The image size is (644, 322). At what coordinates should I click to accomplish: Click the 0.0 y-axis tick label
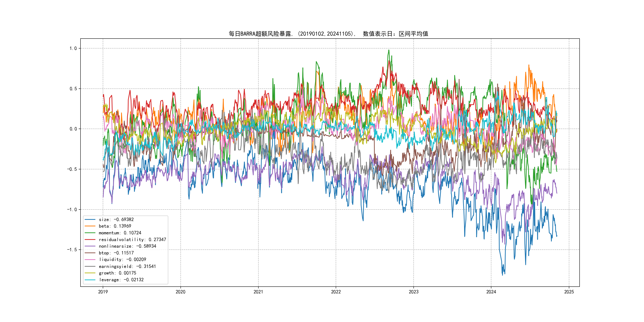tap(73, 129)
